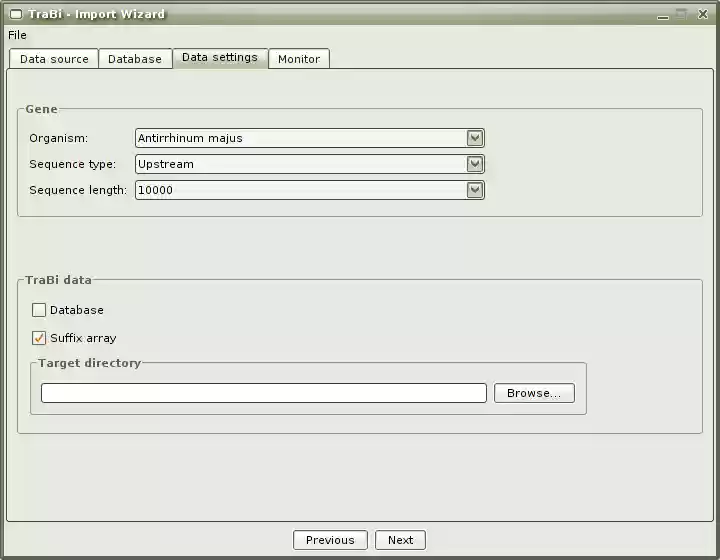Click the 'Sequence length:' label

(78, 190)
